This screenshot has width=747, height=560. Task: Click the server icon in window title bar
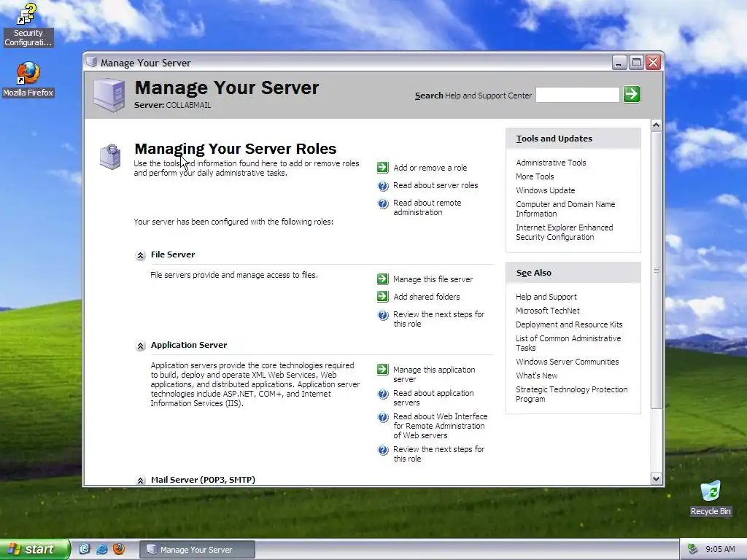pyautogui.click(x=91, y=63)
